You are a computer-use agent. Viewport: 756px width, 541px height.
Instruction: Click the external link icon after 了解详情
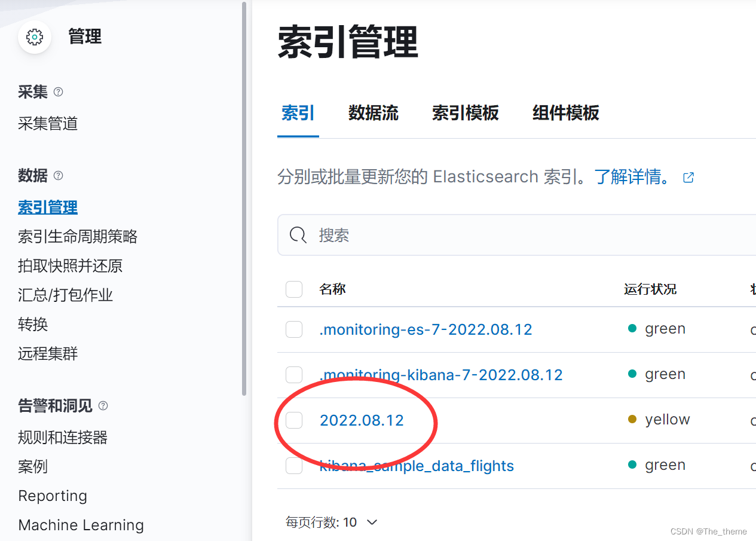pyautogui.click(x=688, y=177)
